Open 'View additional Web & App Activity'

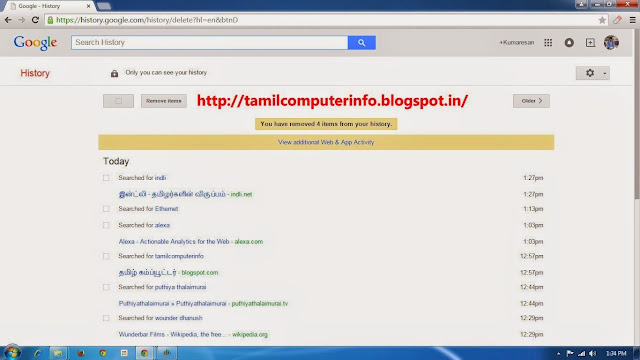pyautogui.click(x=326, y=142)
